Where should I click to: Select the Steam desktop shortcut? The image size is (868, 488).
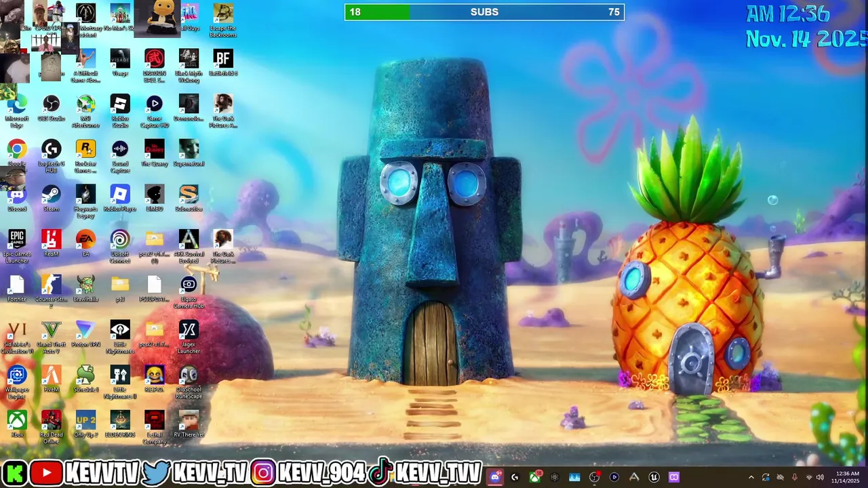(x=51, y=199)
